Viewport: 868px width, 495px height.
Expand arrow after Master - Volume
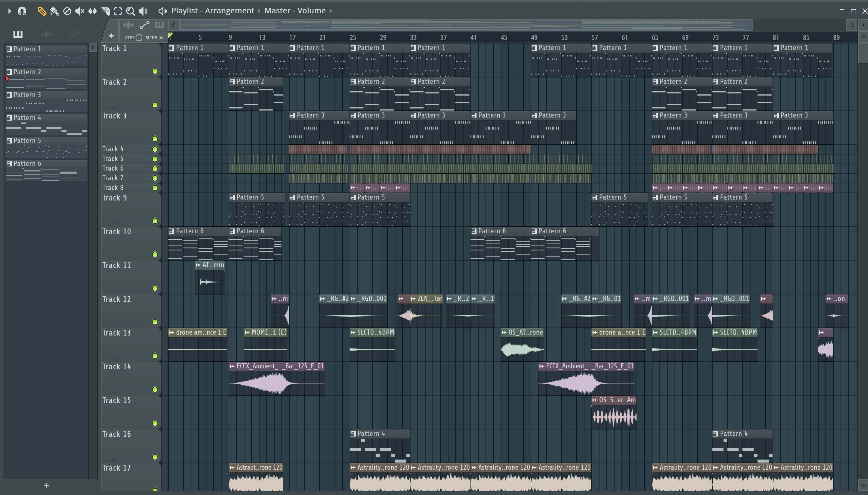click(x=331, y=11)
